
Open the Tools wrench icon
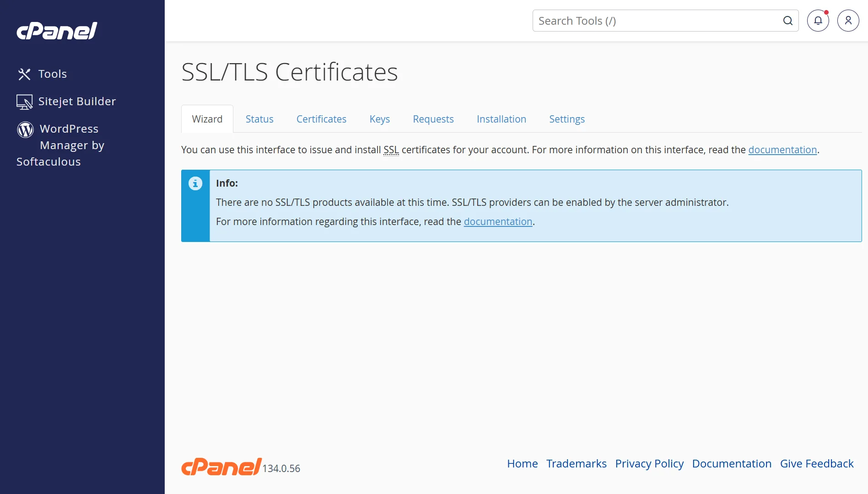point(24,74)
